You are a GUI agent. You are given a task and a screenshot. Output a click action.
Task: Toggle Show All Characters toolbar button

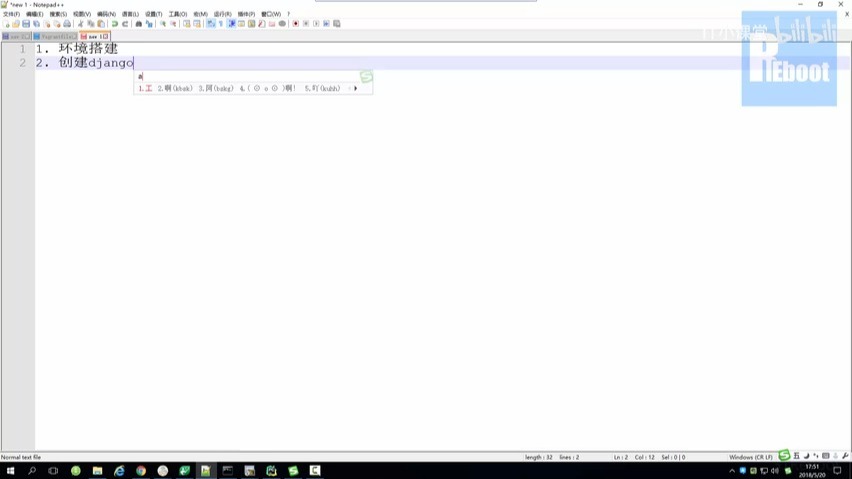point(220,23)
